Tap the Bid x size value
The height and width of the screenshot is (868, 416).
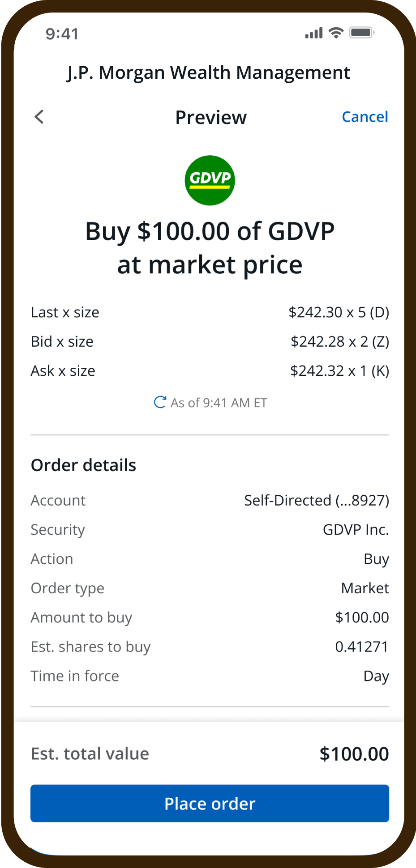[339, 341]
